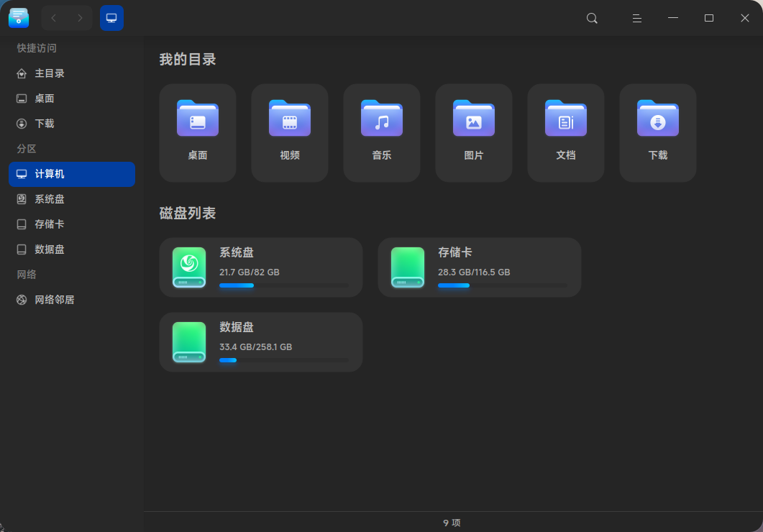Select 下载 in the sidebar quick access

tap(72, 124)
